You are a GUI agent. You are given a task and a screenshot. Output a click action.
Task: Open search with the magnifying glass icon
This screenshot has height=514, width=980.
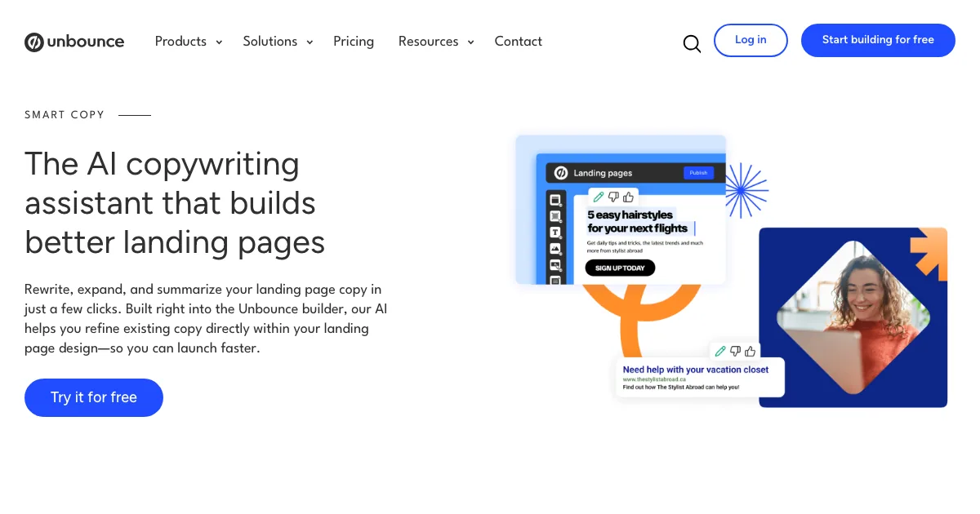coord(692,43)
